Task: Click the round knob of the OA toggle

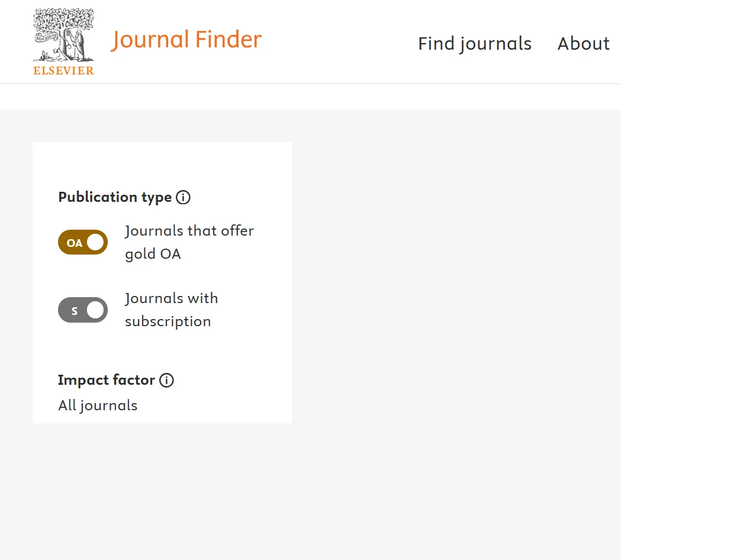Action: tap(95, 242)
